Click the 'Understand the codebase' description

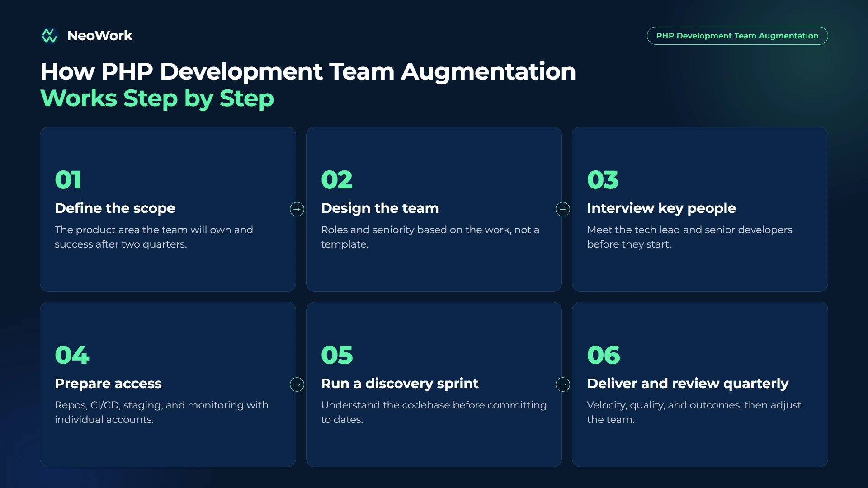434,412
